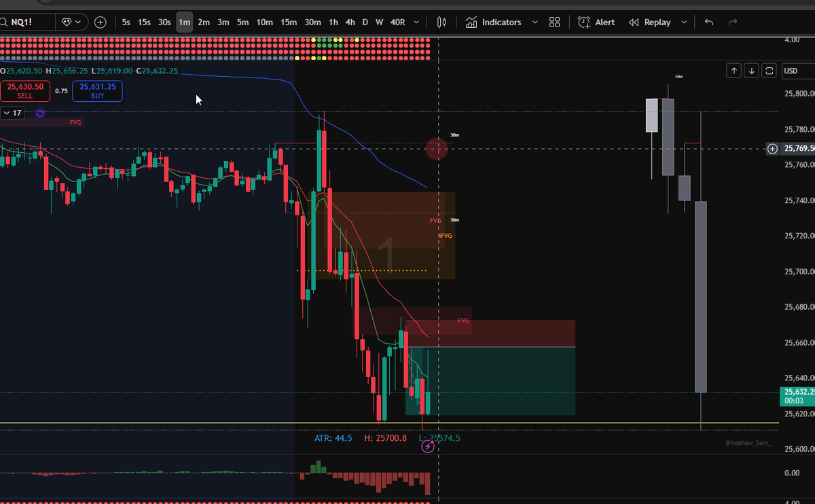Open the NQ1! symbol search
The image size is (815, 504).
[26, 22]
